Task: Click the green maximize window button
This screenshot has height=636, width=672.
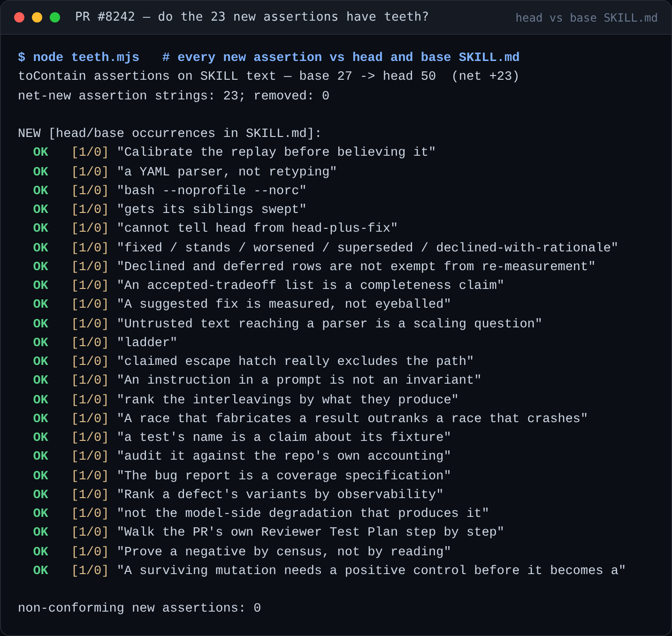Action: pyautogui.click(x=55, y=17)
